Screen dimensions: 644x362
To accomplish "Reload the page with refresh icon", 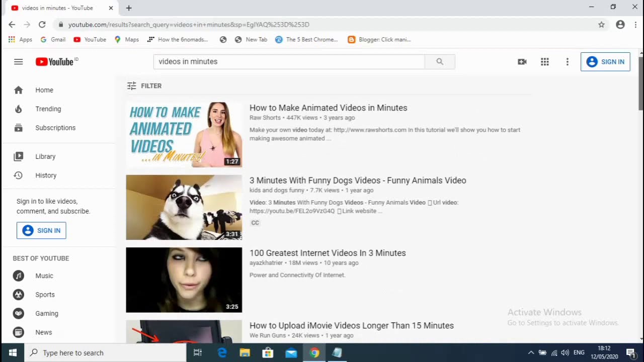I will (42, 25).
